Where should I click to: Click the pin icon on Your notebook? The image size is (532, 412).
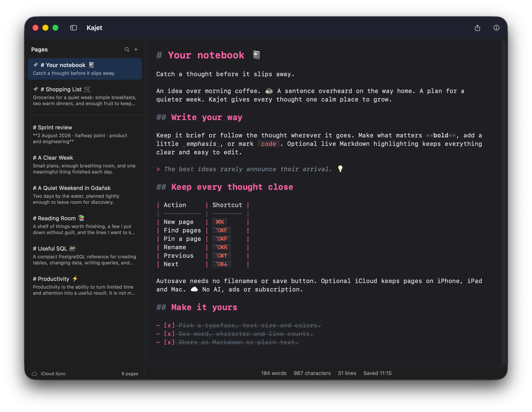[36, 65]
